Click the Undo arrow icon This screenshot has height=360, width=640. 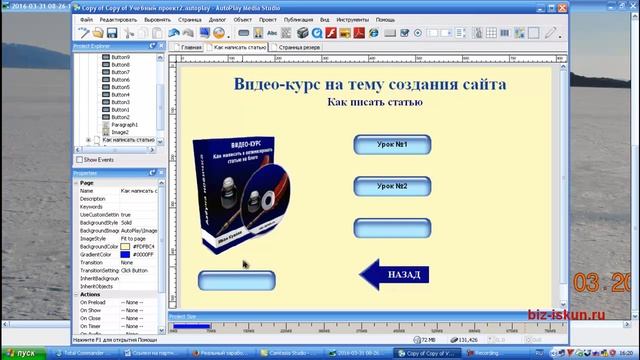[174, 33]
